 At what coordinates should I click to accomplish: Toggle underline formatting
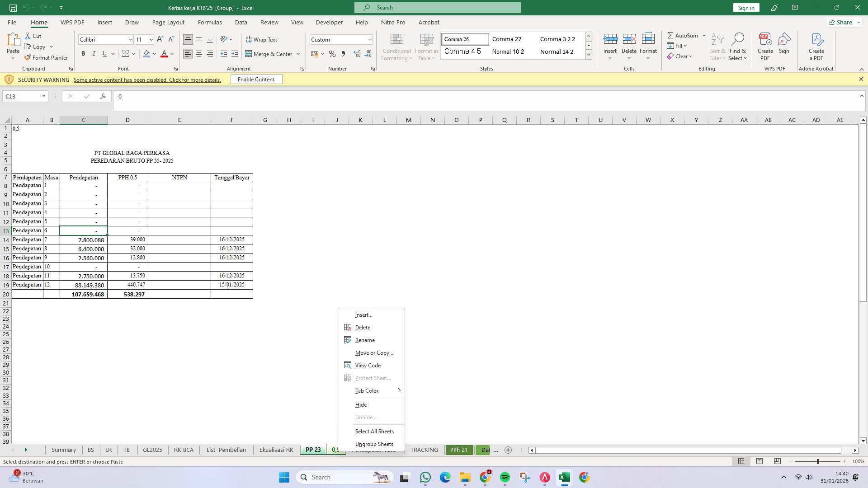tap(104, 53)
